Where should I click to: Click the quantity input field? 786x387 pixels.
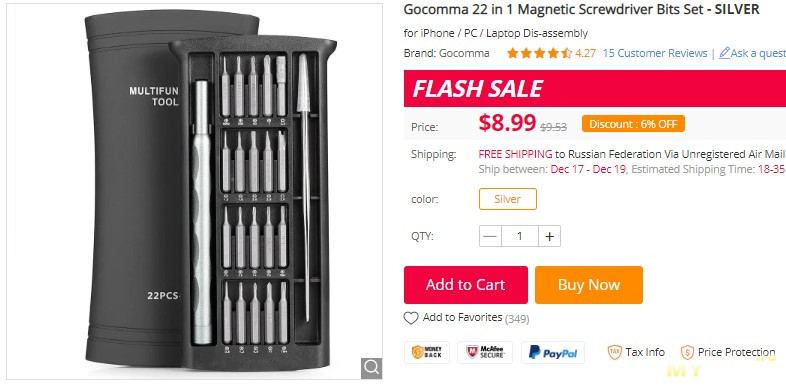[x=520, y=236]
